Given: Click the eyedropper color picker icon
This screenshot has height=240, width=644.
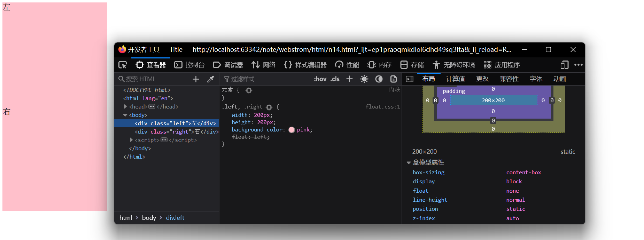Looking at the screenshot, I should [x=210, y=79].
